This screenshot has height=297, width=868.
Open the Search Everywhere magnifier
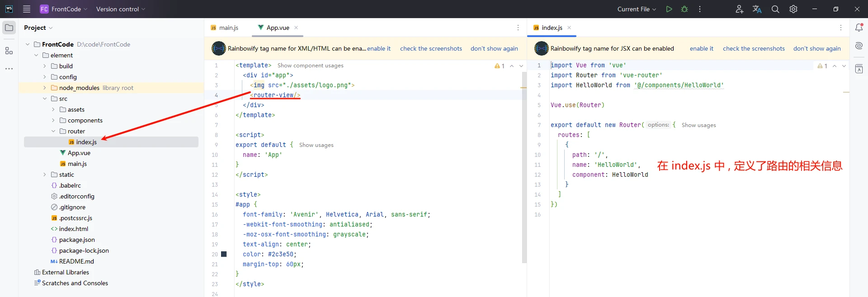(x=775, y=9)
